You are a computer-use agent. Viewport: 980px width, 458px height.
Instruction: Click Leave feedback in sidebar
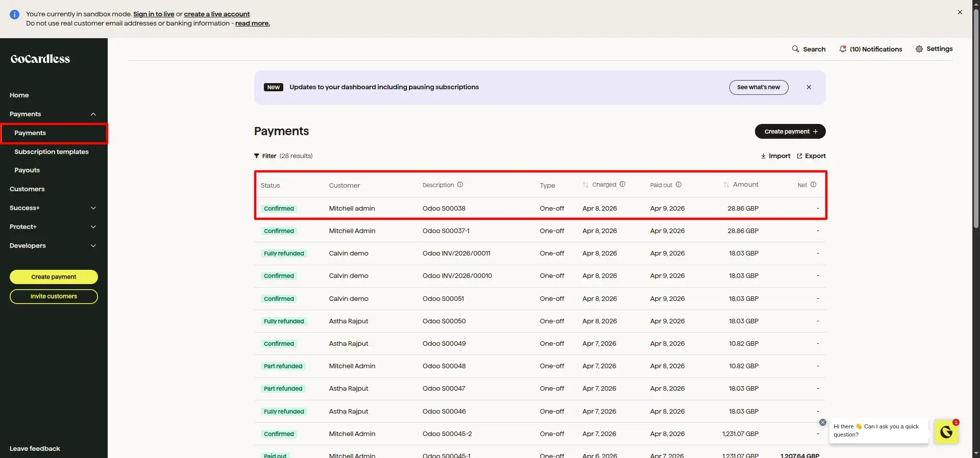(35, 449)
